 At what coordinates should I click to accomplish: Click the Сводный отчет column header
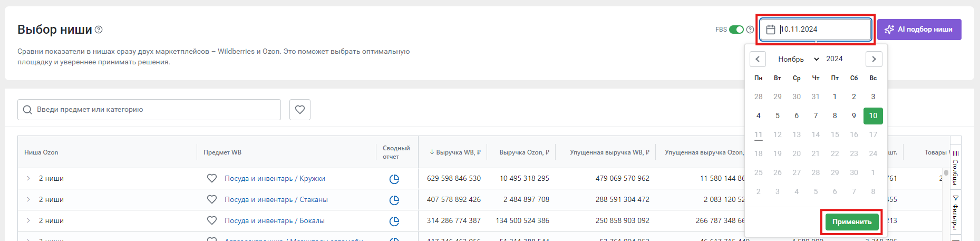tap(396, 152)
